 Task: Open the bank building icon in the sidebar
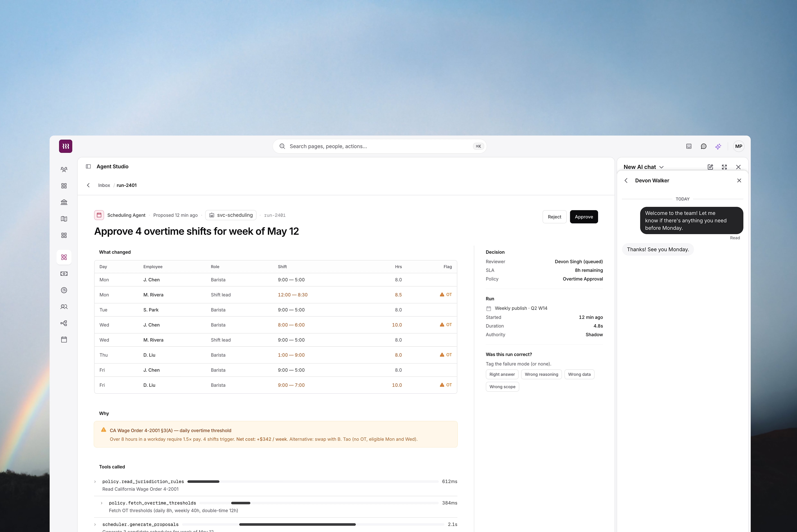(64, 202)
